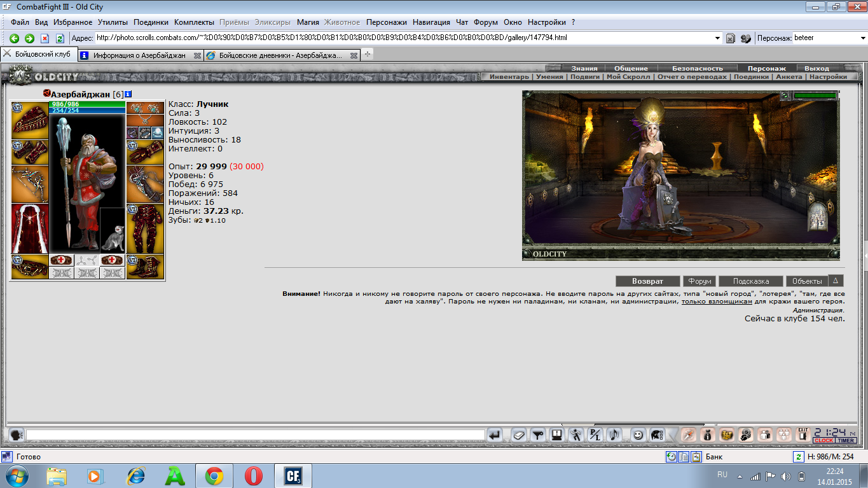The height and width of the screenshot is (488, 868).
Task: Stop page loading with red X icon
Action: pyautogui.click(x=45, y=38)
